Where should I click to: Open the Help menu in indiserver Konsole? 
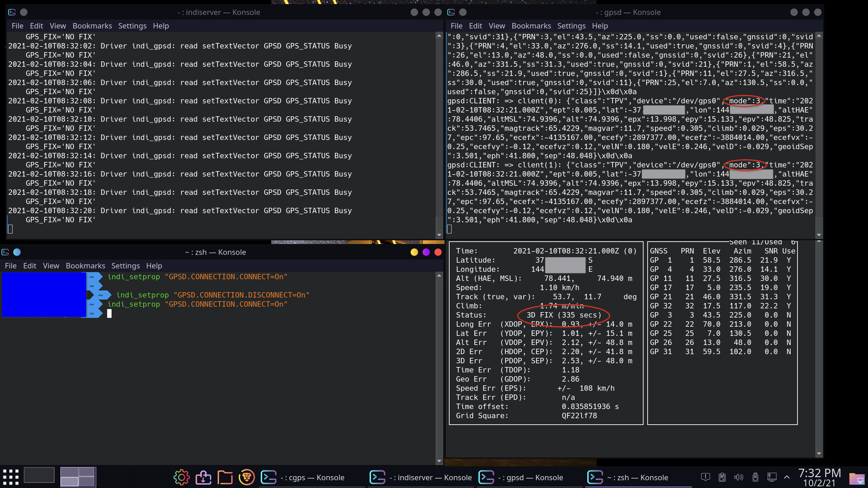point(161,26)
